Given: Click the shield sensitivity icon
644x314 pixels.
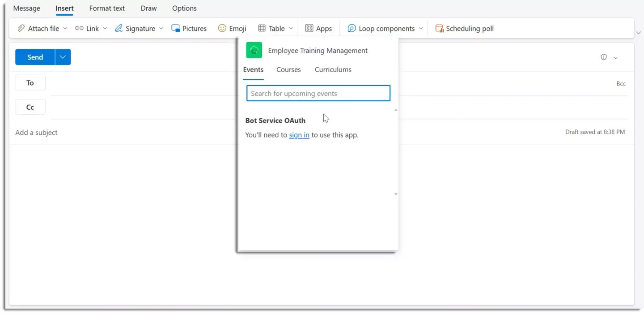Looking at the screenshot, I should pos(604,57).
